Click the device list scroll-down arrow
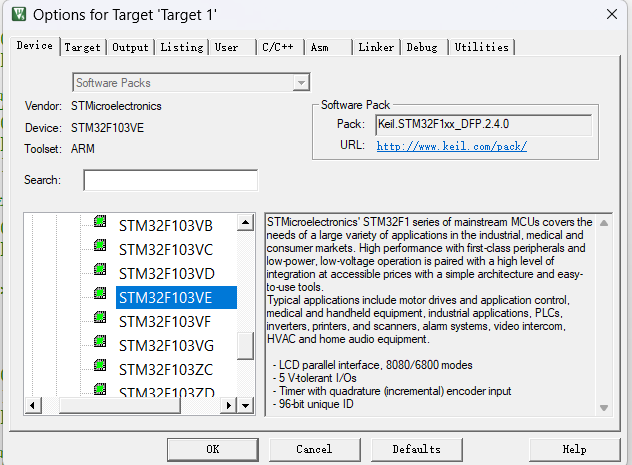Viewport: 632px width, 465px height. [x=245, y=405]
